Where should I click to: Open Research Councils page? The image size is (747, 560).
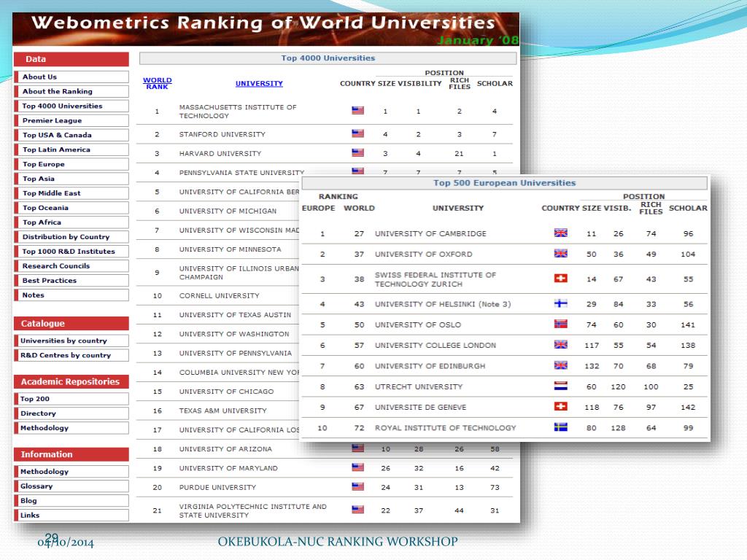[71, 265]
